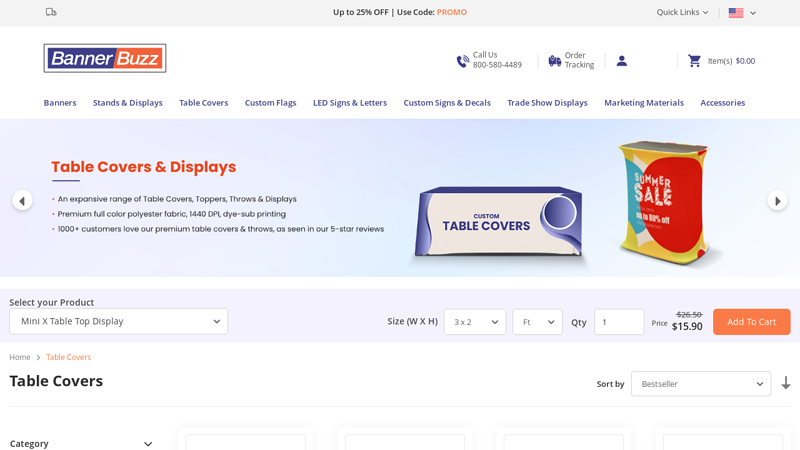Click the Order Tracking truck icon
The height and width of the screenshot is (450, 800).
(554, 61)
